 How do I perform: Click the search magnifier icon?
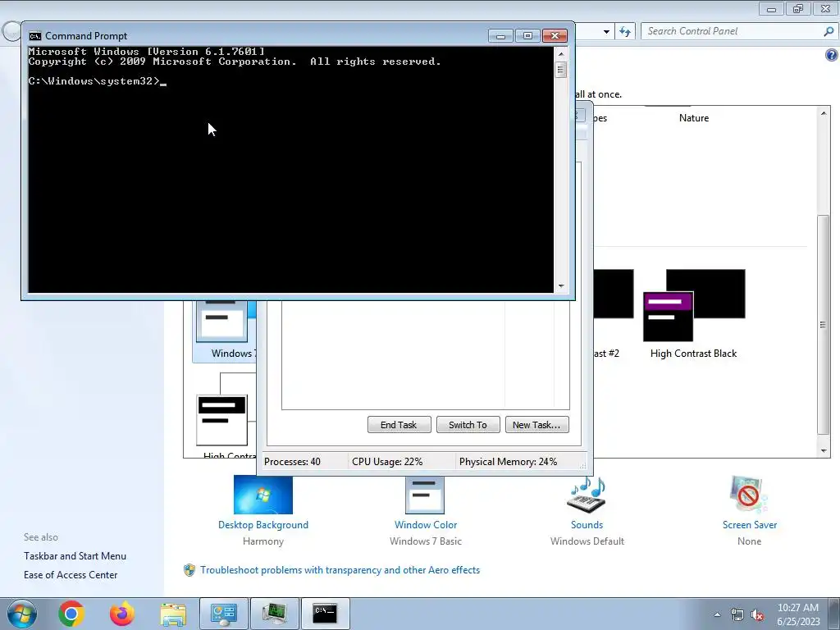[829, 31]
